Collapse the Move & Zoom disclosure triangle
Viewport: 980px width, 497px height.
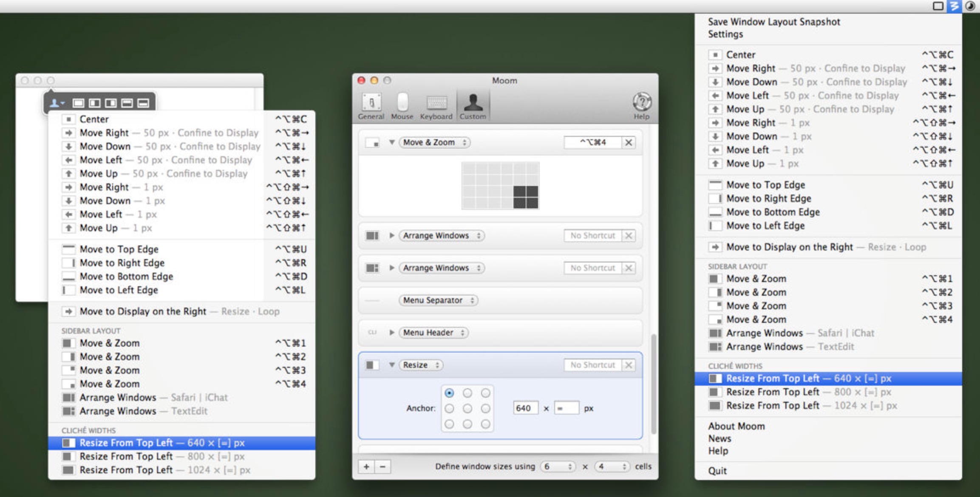tap(392, 142)
